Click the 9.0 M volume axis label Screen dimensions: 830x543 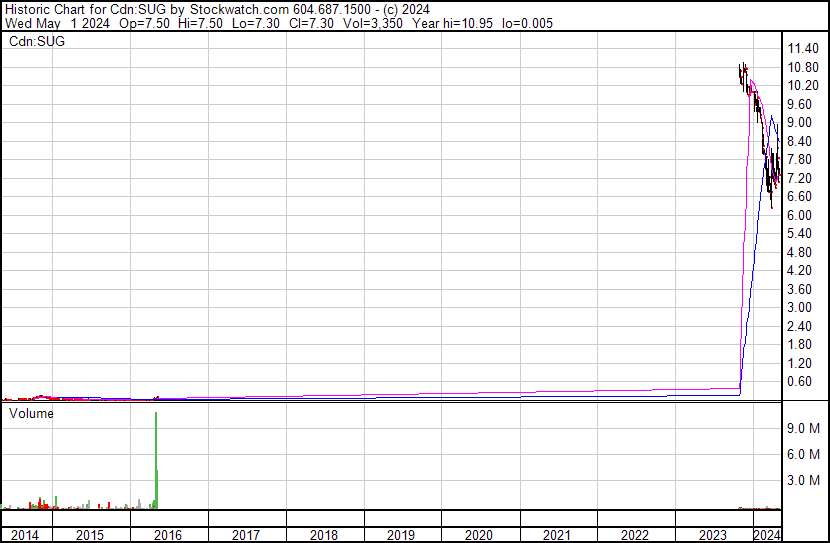(804, 429)
